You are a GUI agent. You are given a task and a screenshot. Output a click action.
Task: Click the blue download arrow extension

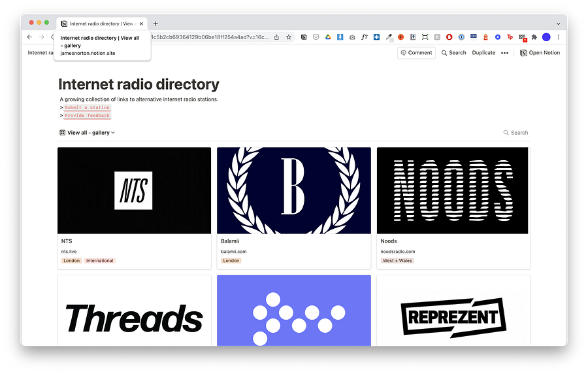pos(340,37)
